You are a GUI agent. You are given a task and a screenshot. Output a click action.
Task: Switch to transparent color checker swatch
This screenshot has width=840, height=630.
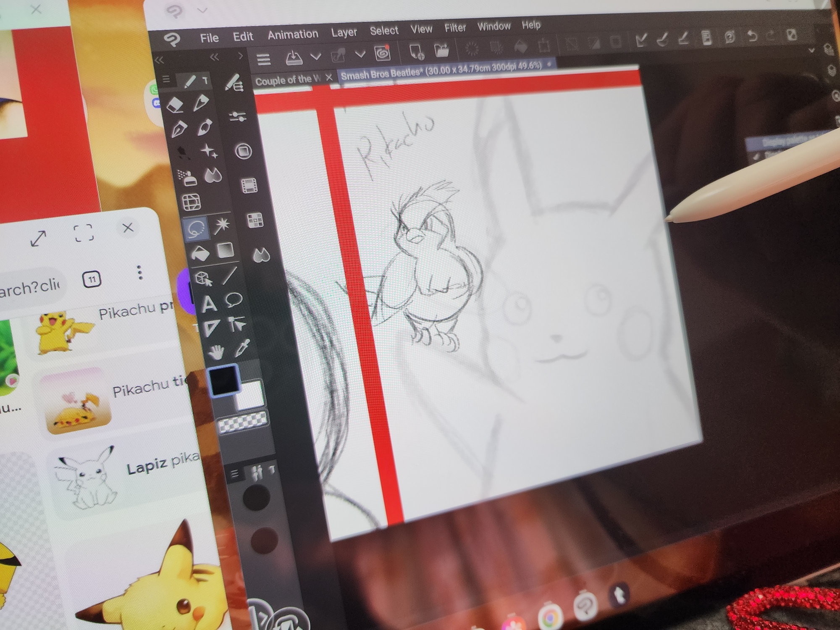click(243, 422)
